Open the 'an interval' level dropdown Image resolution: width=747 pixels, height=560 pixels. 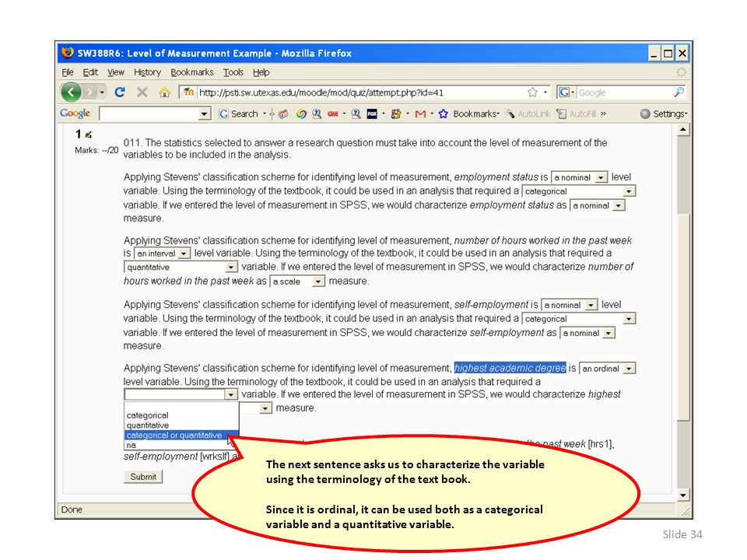tap(162, 254)
